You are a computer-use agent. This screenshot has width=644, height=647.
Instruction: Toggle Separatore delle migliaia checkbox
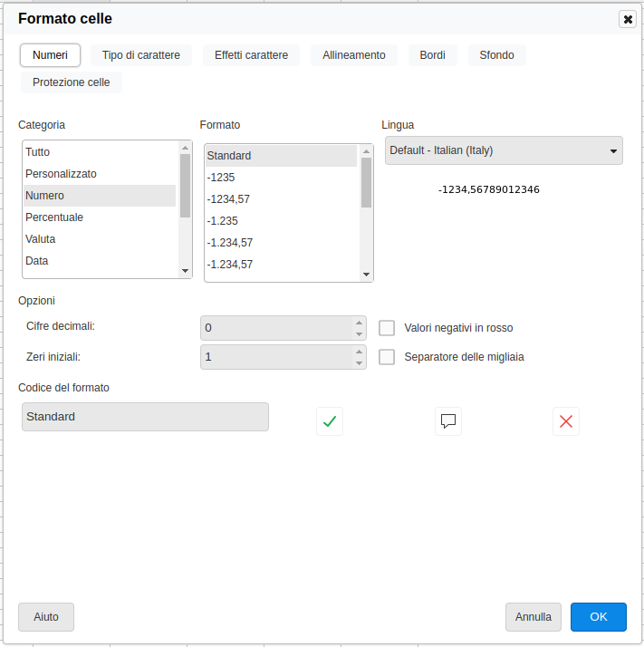click(x=387, y=357)
